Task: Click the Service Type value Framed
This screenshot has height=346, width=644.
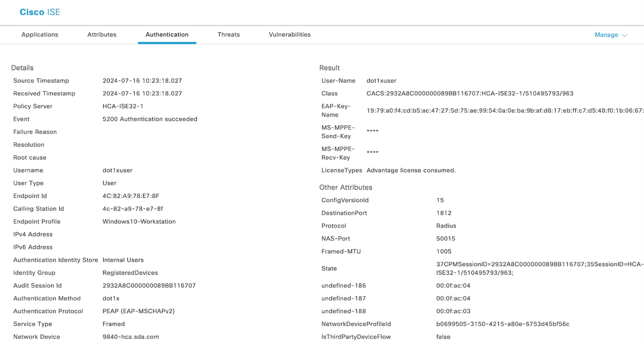Action: coord(114,324)
